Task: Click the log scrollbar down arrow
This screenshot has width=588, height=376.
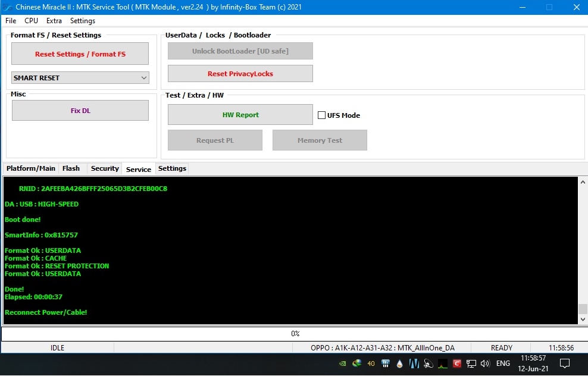Action: click(583, 319)
